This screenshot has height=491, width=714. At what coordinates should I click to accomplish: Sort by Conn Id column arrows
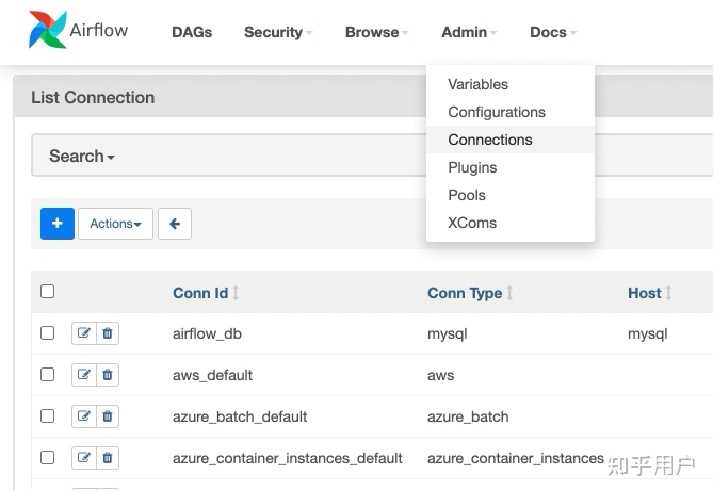236,293
